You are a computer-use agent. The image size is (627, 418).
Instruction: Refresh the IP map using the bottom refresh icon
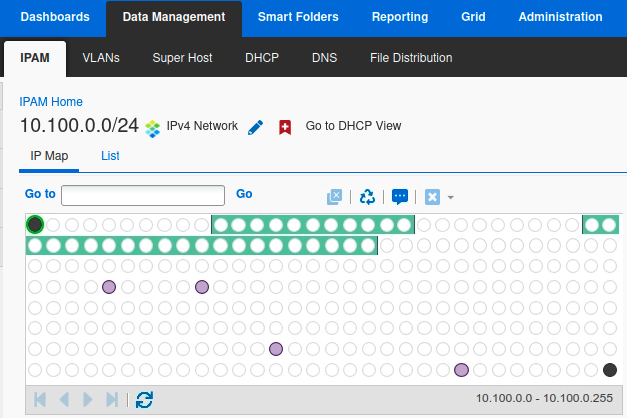[x=145, y=399]
